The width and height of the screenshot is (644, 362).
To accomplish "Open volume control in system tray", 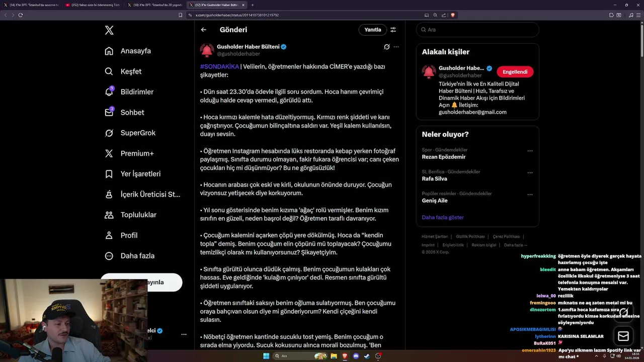I will click(618, 356).
